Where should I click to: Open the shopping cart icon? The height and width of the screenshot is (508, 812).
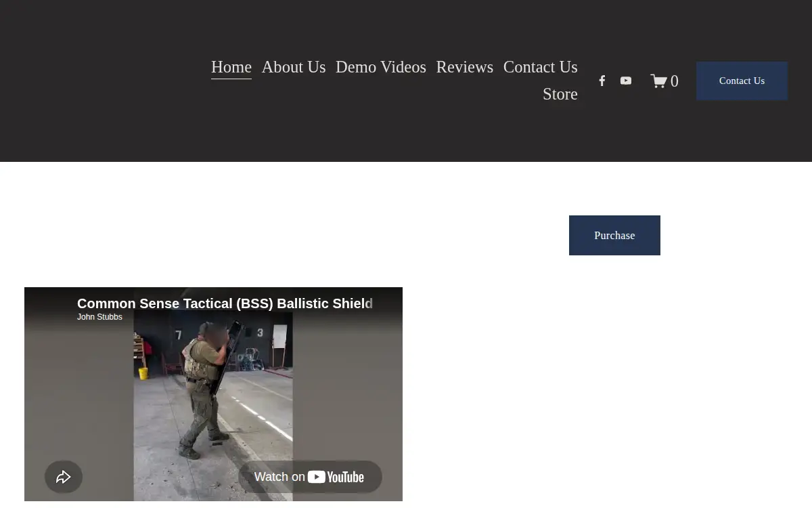click(x=664, y=81)
